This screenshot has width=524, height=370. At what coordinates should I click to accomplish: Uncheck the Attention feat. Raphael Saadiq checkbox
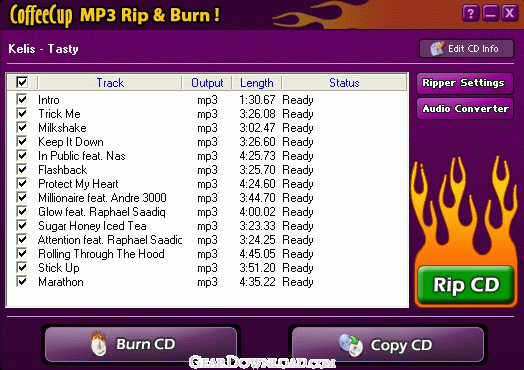[22, 239]
